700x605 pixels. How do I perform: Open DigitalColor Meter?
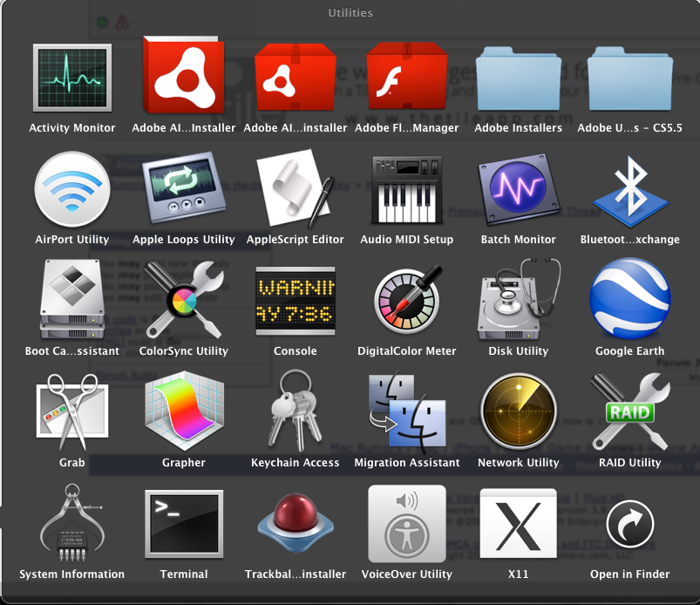(407, 300)
